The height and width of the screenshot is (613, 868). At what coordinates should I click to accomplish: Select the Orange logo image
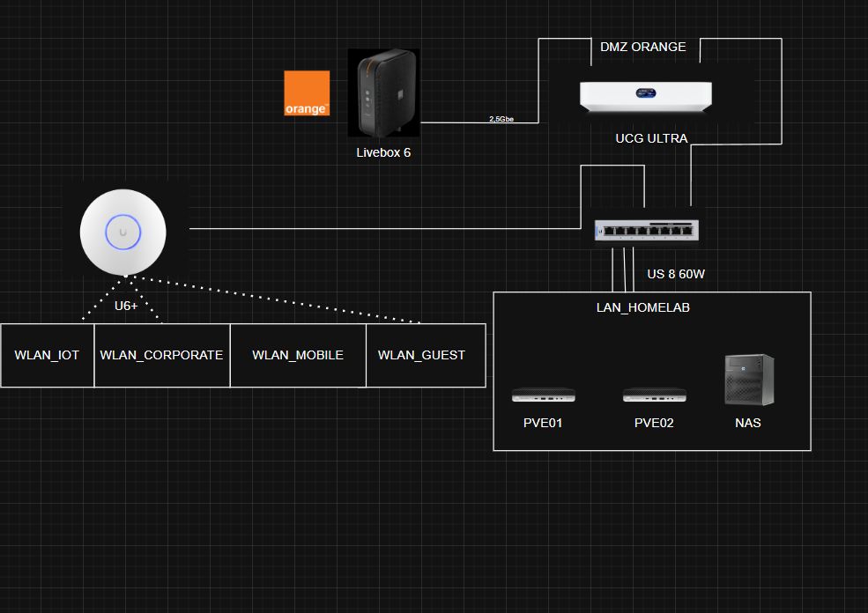[x=307, y=93]
